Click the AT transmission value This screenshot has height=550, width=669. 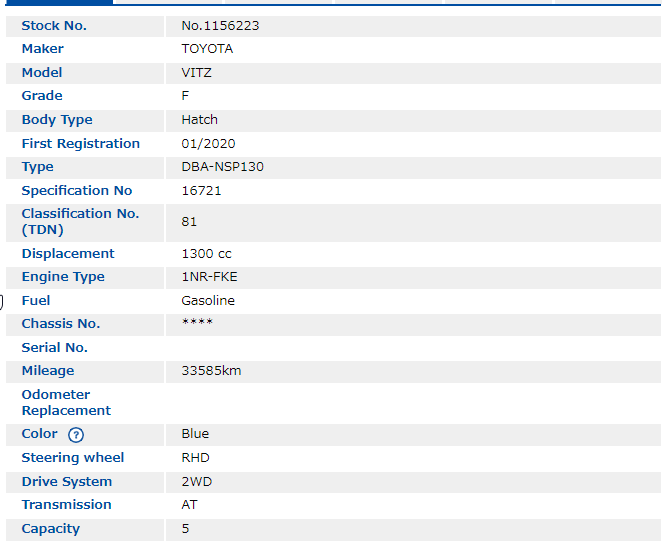(189, 505)
